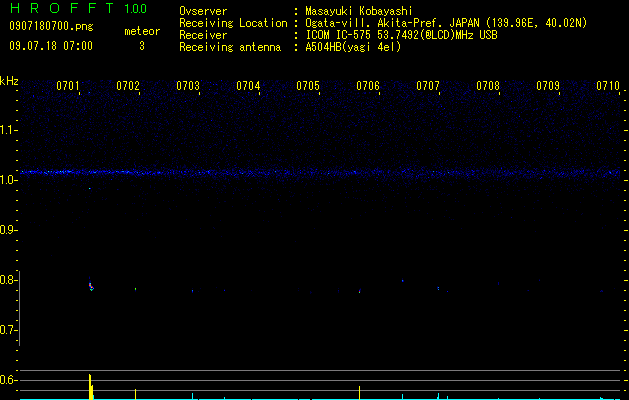This screenshot has height=400, width=629.
Task: Click the 1.1 kHz axis label
Action: tap(7, 130)
